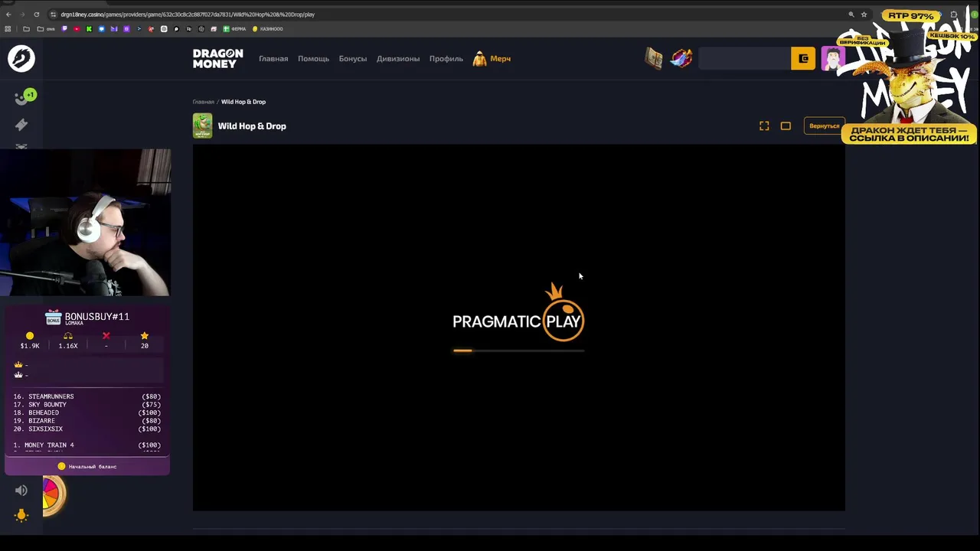Click the orange wallet button

803,59
